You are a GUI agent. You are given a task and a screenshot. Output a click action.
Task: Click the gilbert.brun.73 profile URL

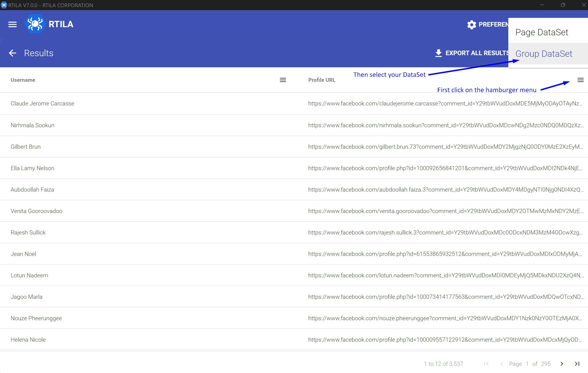[446, 147]
